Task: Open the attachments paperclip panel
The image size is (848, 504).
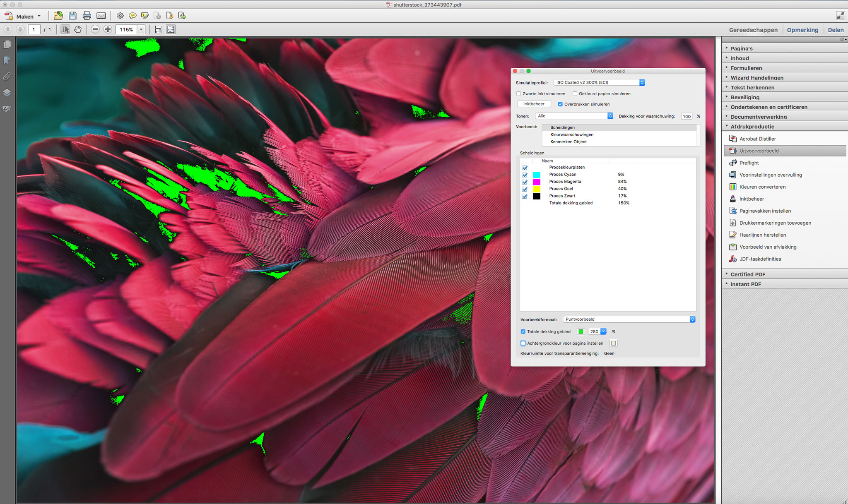Action: point(7,77)
